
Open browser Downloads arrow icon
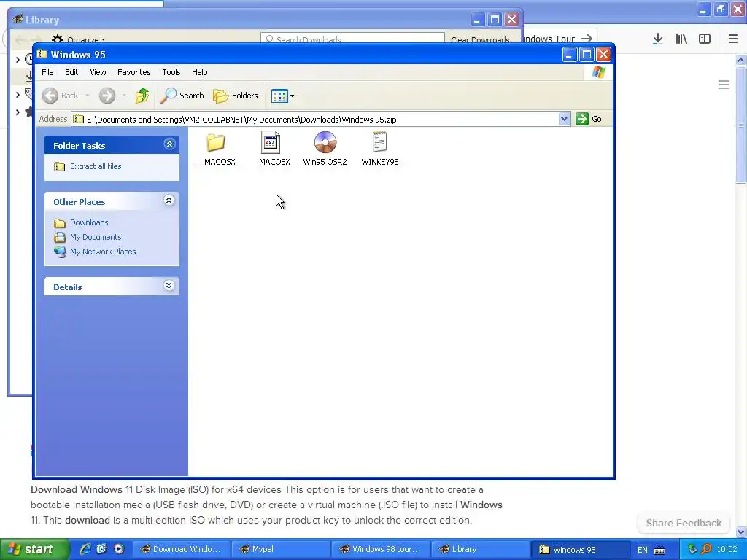tap(658, 39)
